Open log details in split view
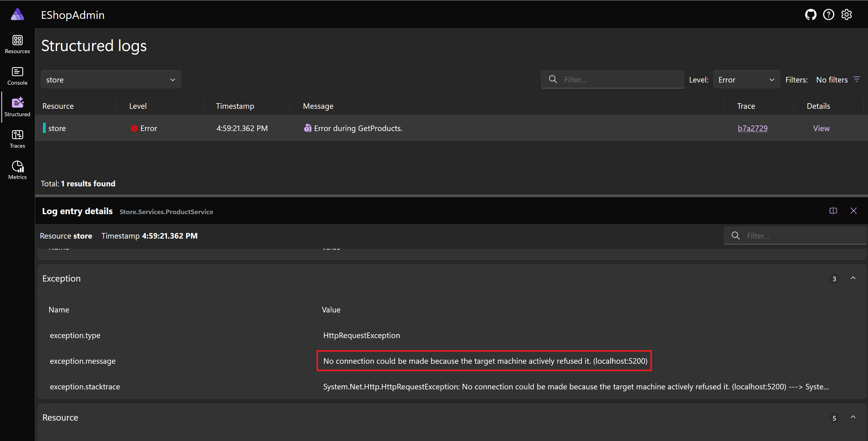The width and height of the screenshot is (868, 441). 833,210
